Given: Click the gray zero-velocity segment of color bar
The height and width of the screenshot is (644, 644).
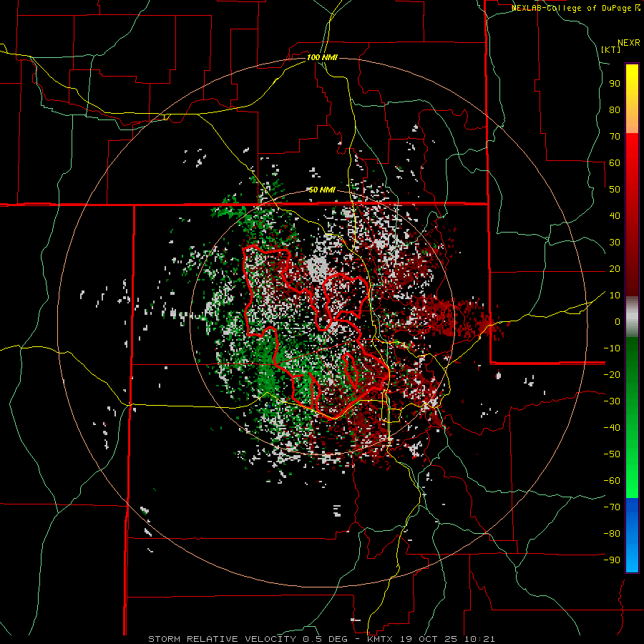Looking at the screenshot, I should [x=632, y=317].
